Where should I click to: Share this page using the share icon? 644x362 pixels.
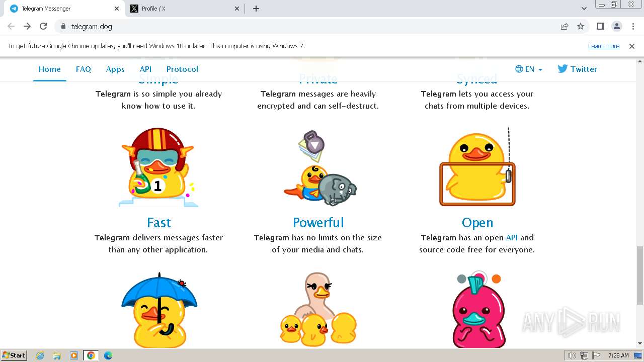pos(565,27)
